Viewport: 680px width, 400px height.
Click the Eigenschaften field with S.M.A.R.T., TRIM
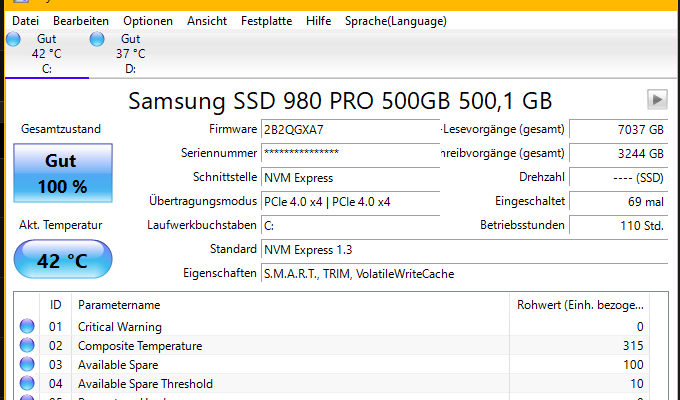(x=464, y=274)
